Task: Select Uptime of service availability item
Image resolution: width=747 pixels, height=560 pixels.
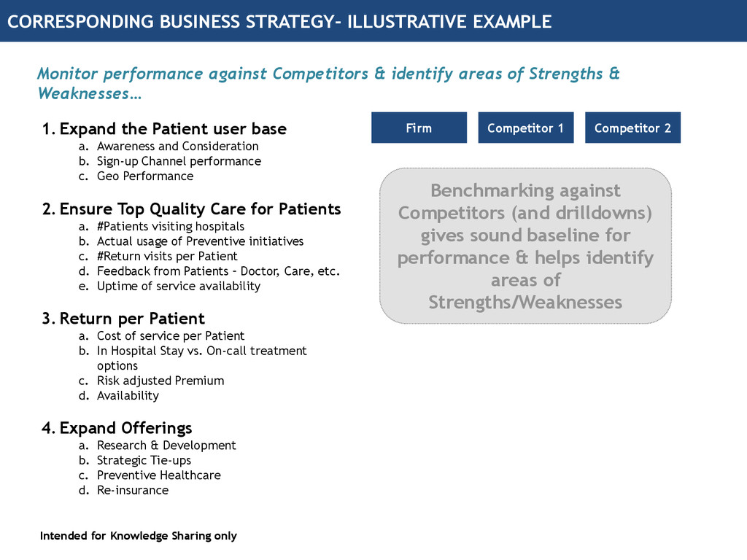Action: (x=178, y=286)
